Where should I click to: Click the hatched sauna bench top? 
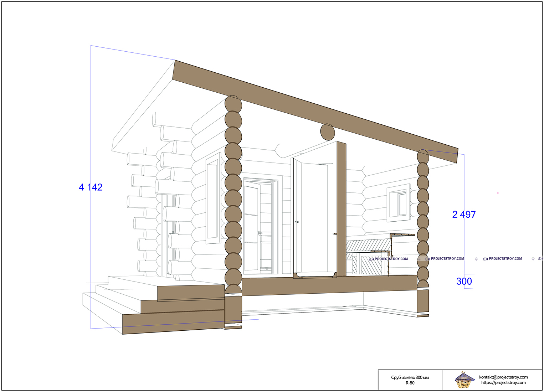tap(367, 245)
